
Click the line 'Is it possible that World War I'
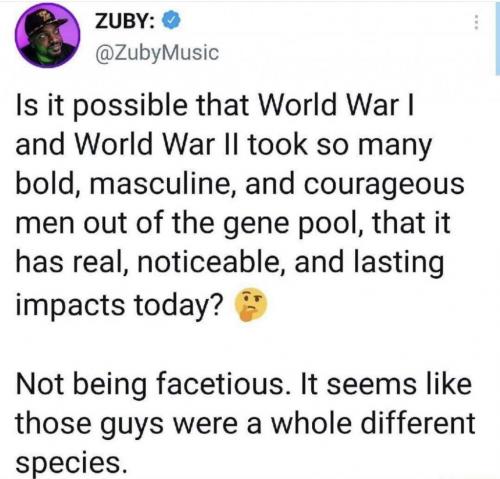click(x=215, y=106)
